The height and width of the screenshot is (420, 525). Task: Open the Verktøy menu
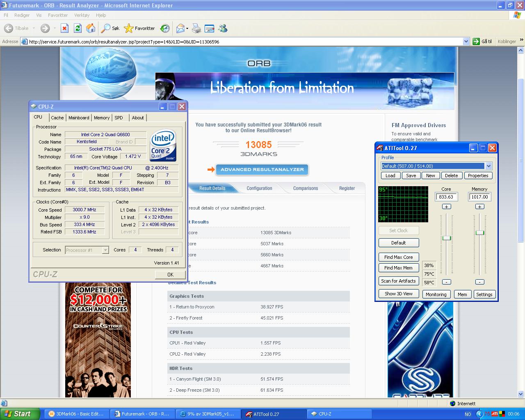point(82,15)
